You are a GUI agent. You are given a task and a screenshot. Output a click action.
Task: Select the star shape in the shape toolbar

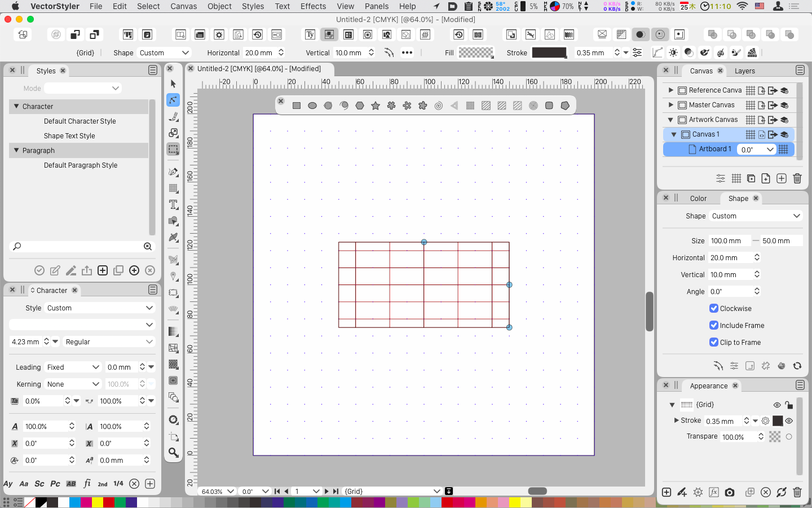[376, 106]
